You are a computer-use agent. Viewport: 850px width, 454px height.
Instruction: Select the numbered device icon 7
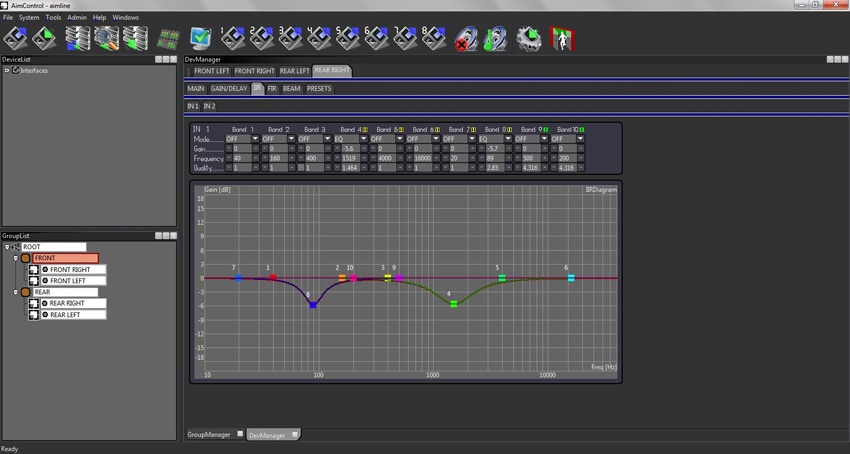pos(405,39)
